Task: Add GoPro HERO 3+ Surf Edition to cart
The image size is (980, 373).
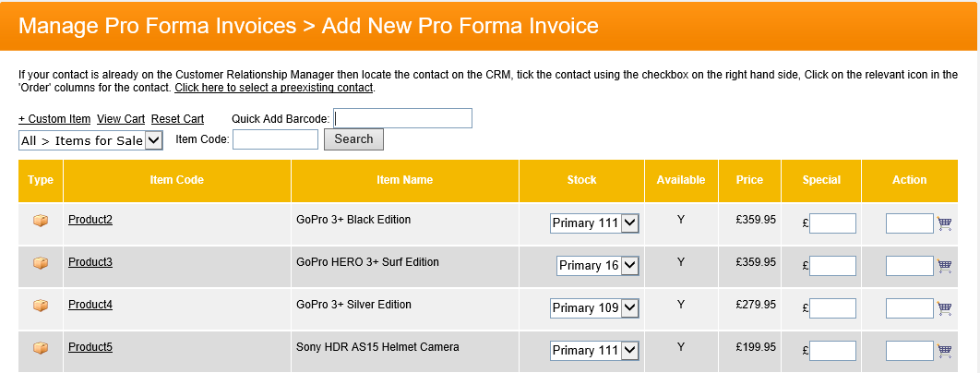Action: 944,266
